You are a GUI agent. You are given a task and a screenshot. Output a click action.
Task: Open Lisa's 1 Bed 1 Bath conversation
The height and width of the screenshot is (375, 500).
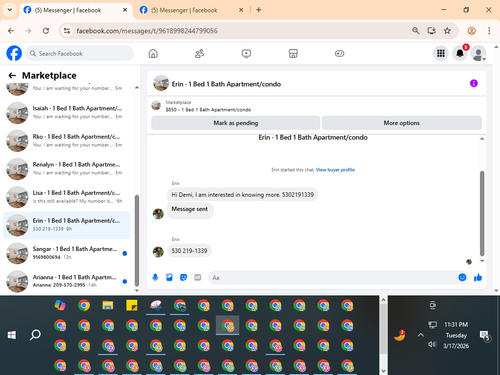coord(67,197)
